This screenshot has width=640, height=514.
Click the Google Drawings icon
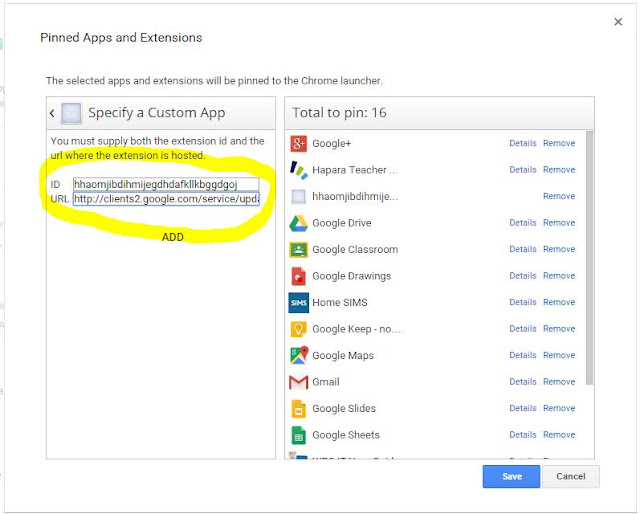(298, 276)
